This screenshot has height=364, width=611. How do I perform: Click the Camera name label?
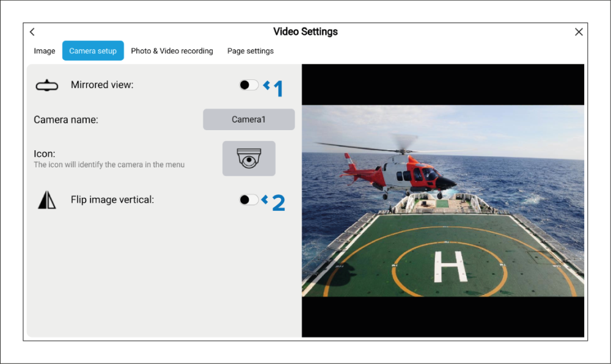66,120
